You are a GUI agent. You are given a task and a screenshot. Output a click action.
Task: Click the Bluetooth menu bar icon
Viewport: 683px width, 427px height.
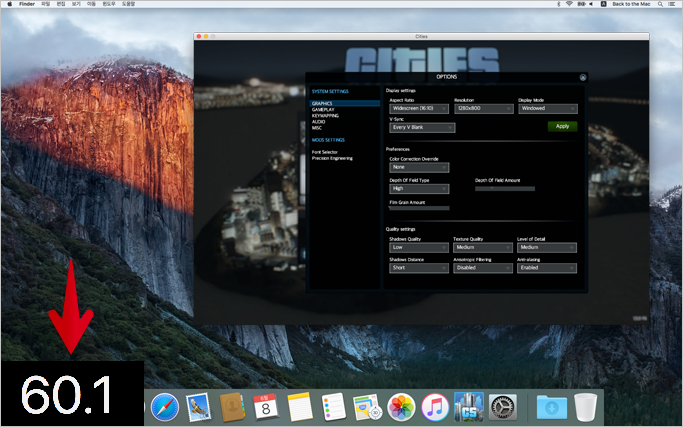point(558,4)
